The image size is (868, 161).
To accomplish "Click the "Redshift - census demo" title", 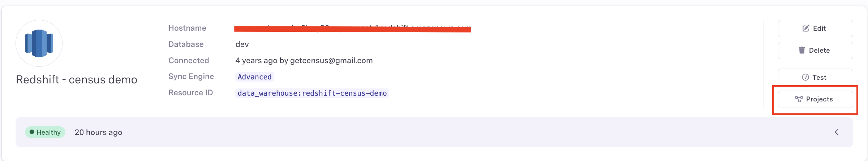I will (x=77, y=80).
